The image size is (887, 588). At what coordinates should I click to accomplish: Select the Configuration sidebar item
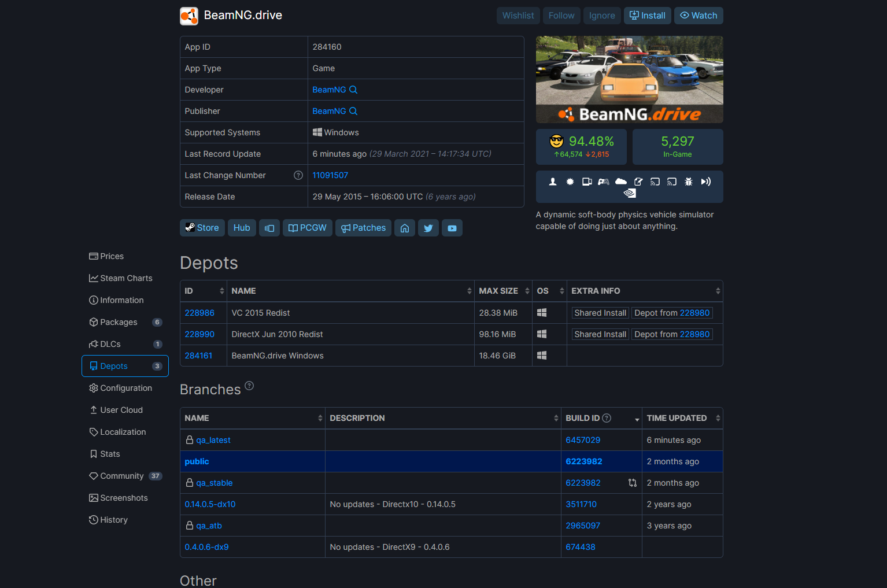click(125, 388)
